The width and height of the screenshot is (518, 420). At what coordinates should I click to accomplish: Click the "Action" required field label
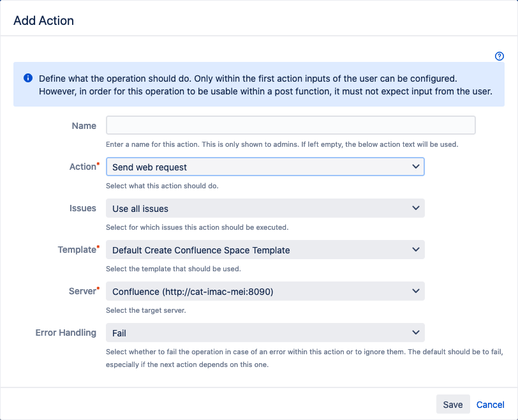tap(82, 167)
